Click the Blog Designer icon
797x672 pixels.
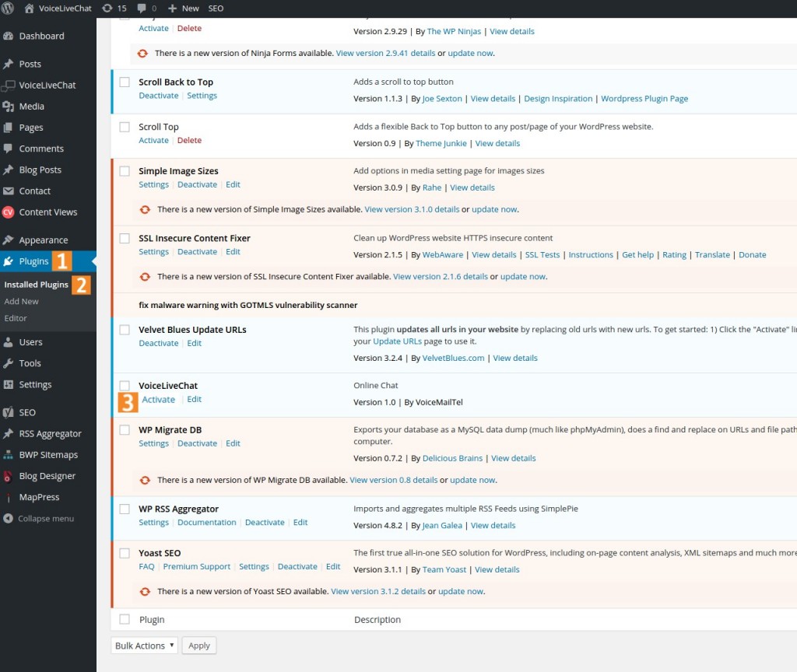[8, 477]
